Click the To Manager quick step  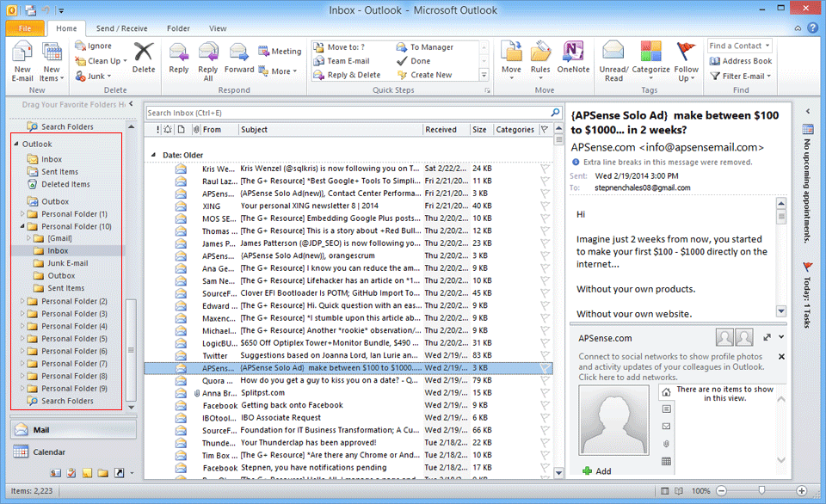[x=424, y=46]
